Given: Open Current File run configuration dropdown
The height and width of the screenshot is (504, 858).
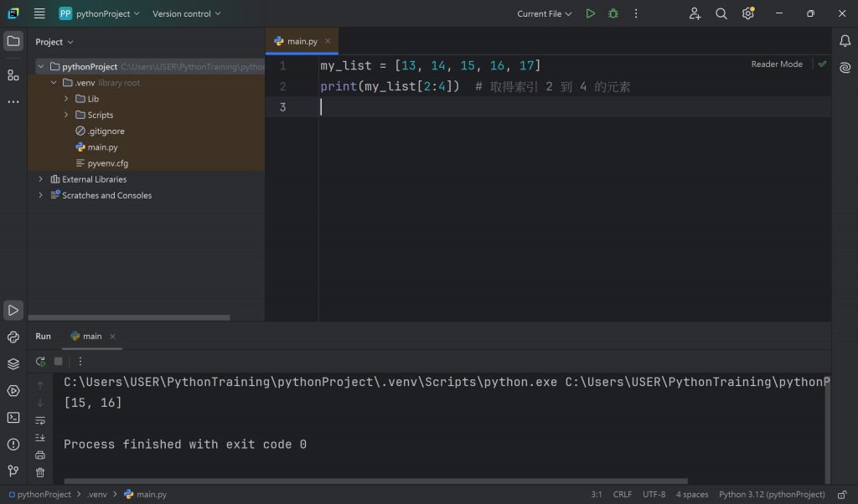Looking at the screenshot, I should point(545,13).
